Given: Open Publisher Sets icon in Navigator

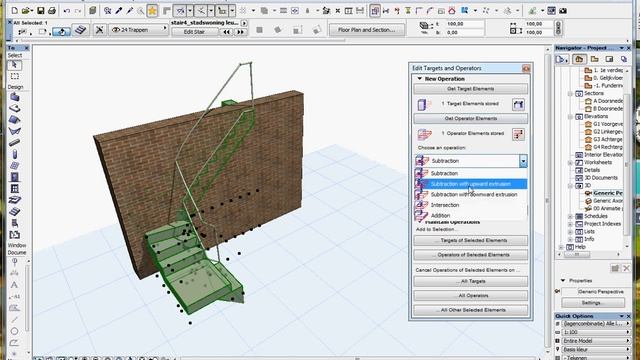Looking at the screenshot, I should click(x=624, y=60).
